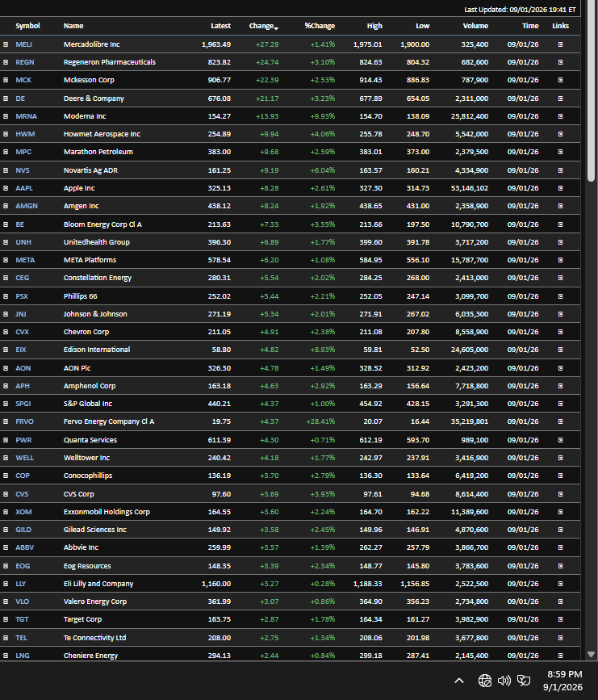This screenshot has height=700, width=598.
Task: Sort table by Name column header
Action: [73, 26]
